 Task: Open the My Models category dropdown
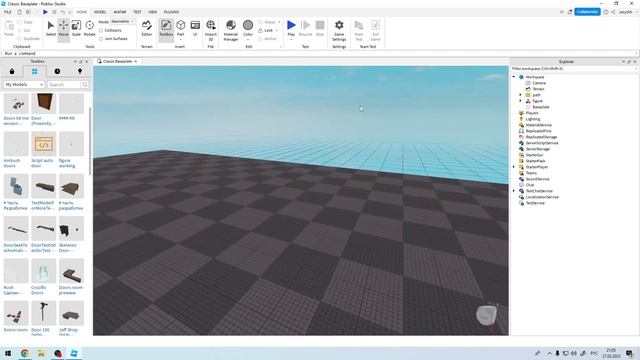coord(24,84)
